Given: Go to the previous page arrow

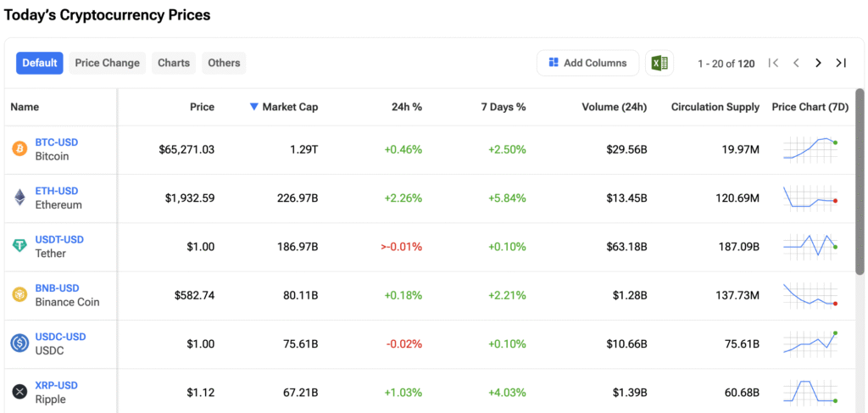Looking at the screenshot, I should (796, 63).
